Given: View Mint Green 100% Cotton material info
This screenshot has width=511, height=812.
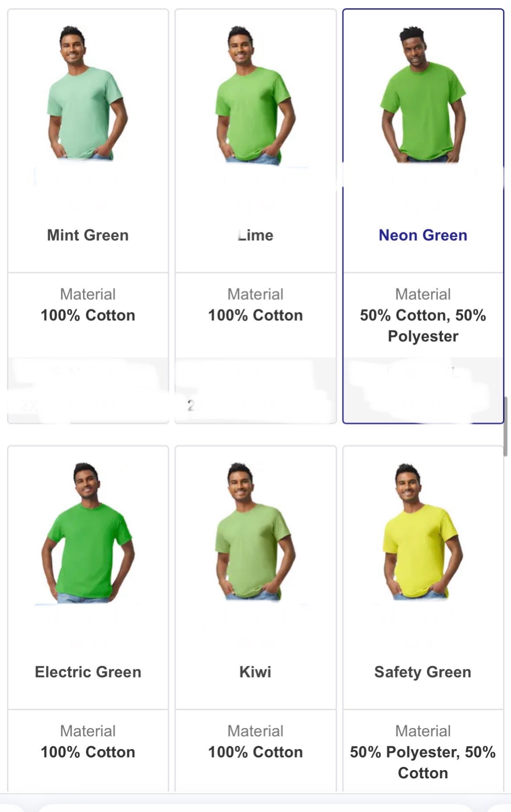Looking at the screenshot, I should [x=88, y=305].
